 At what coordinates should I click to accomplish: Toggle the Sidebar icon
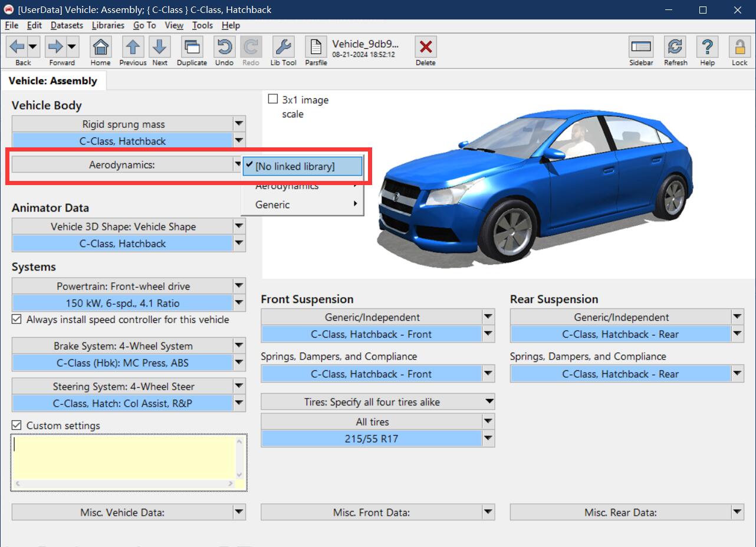(641, 47)
